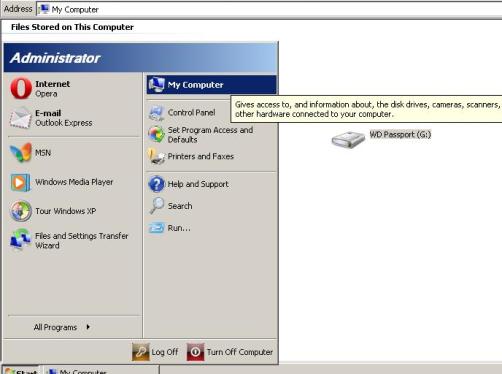Click the Printers and Faxes icon
The width and height of the screenshot is (502, 374).
click(156, 156)
